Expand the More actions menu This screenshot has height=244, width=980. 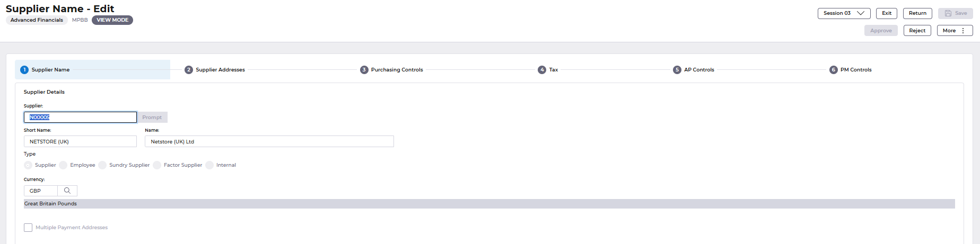[x=955, y=31]
